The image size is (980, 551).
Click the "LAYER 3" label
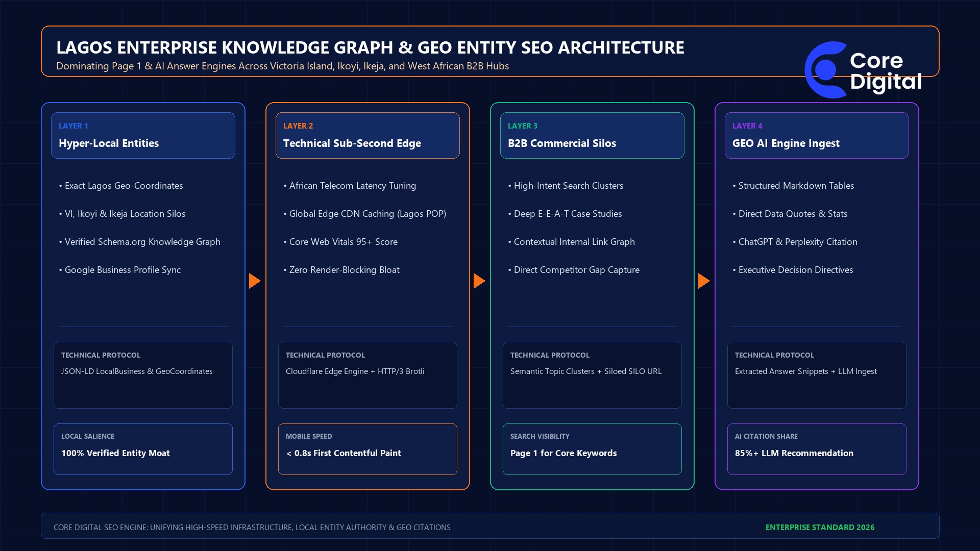[x=523, y=126]
